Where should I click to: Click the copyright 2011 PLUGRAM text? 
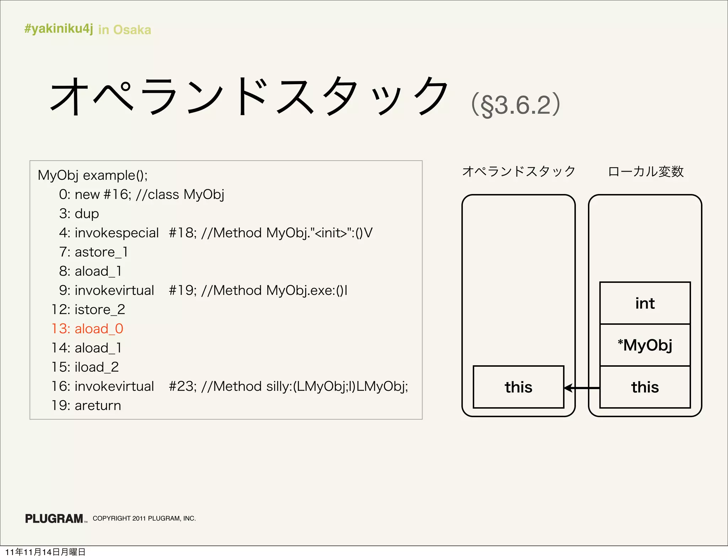144,518
